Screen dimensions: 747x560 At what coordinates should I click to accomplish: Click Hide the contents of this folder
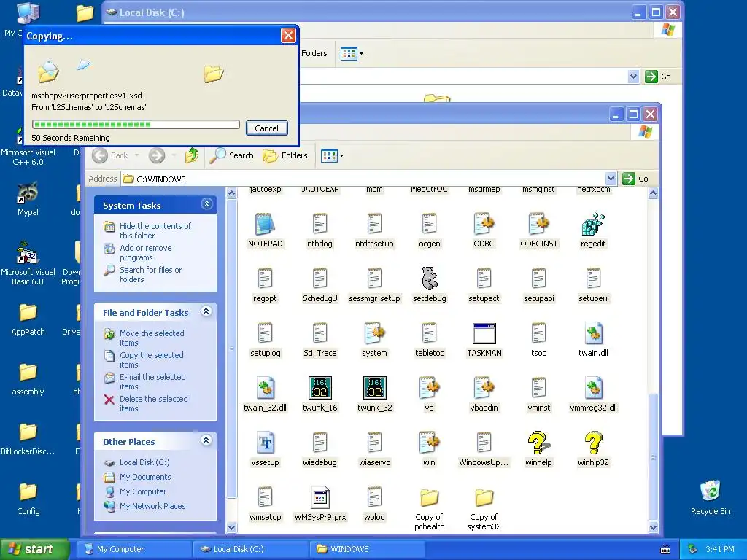[x=155, y=230]
